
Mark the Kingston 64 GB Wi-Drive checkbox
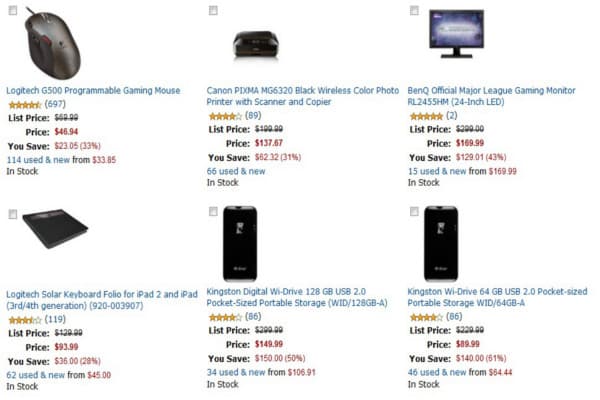(x=414, y=212)
